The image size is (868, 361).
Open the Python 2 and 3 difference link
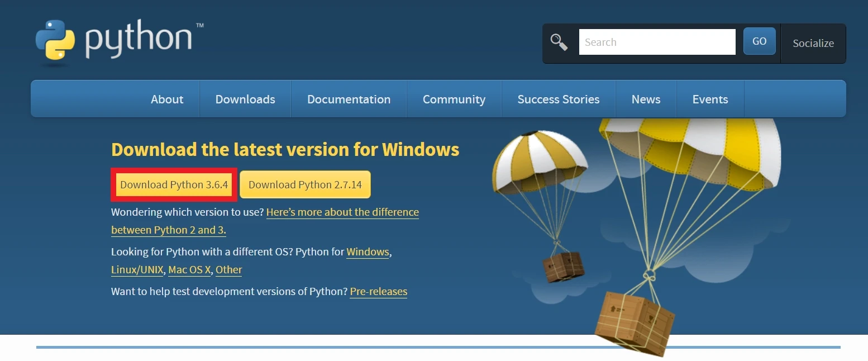342,212
